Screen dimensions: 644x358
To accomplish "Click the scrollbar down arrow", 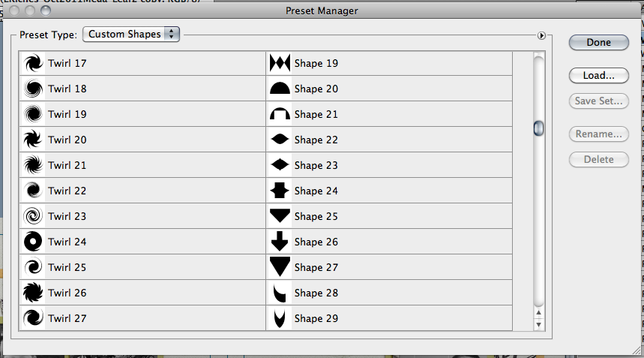I will point(538,325).
